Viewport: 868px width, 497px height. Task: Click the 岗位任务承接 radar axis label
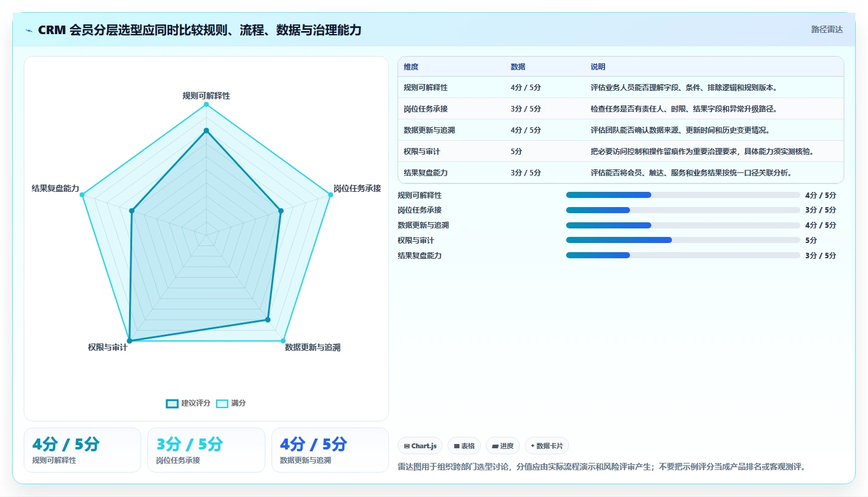[x=357, y=188]
